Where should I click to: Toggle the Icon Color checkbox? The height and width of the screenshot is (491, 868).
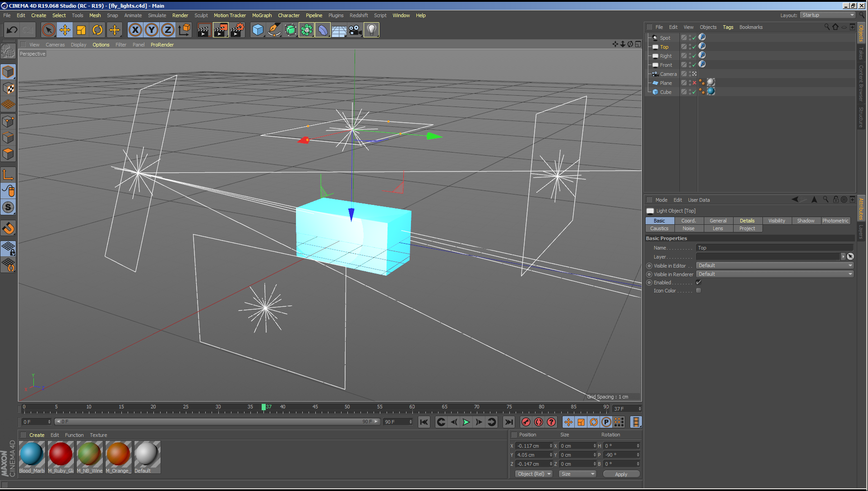[x=698, y=291]
